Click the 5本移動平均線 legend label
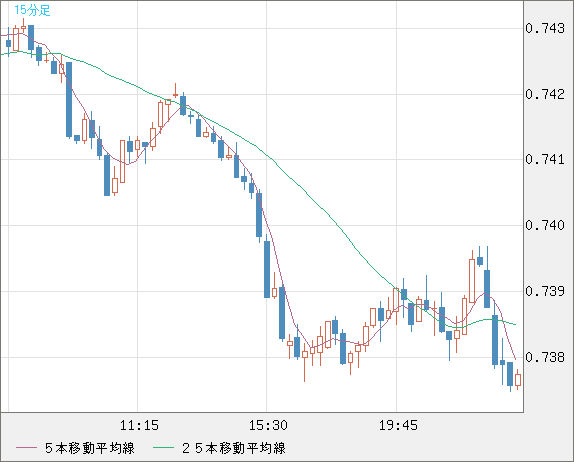Screen dimensions: 574x462 90,448
